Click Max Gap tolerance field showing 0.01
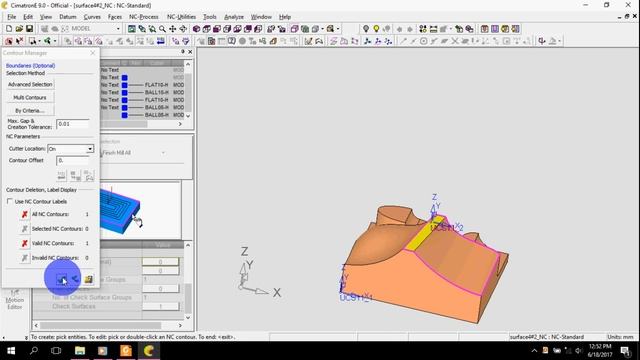 point(73,124)
